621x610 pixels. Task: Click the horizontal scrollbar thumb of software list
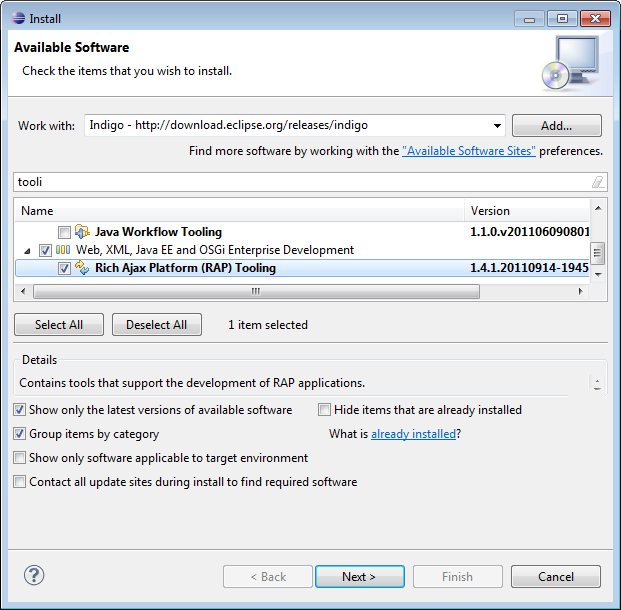click(x=256, y=292)
